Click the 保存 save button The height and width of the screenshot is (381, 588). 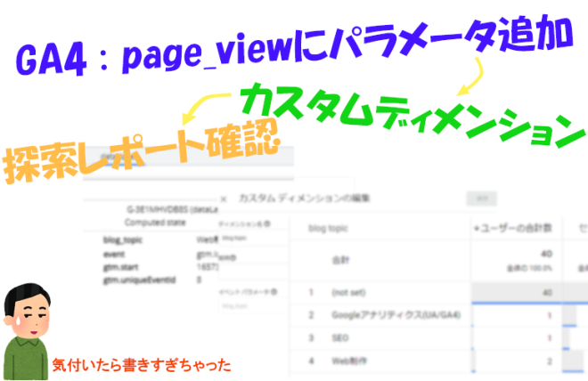482,199
